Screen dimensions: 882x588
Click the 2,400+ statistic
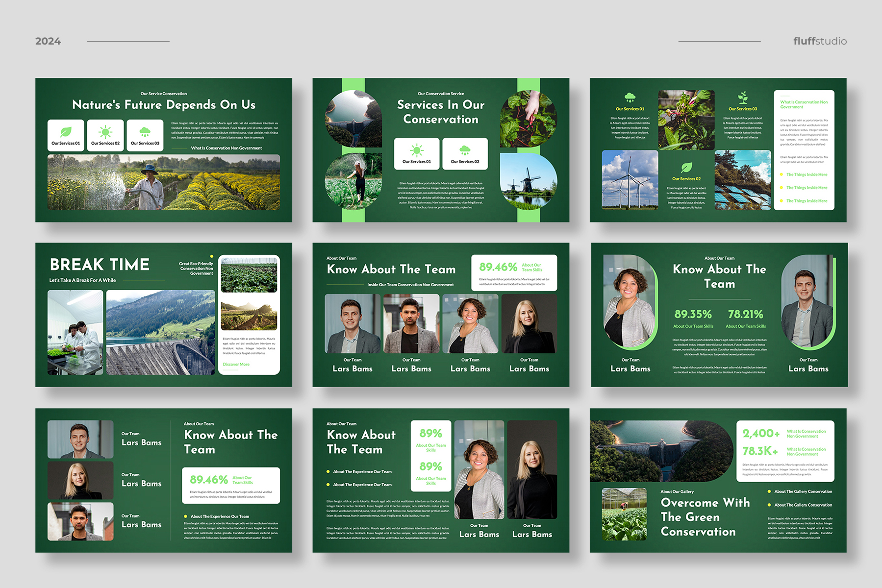761,433
